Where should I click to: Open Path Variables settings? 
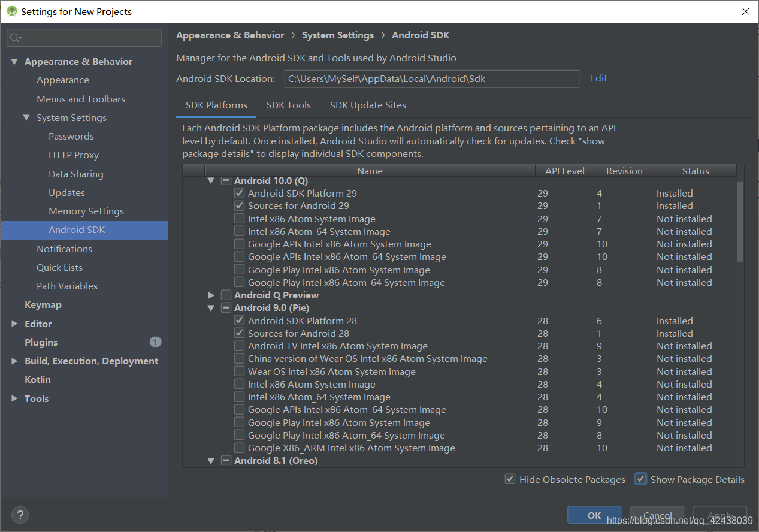tap(67, 286)
